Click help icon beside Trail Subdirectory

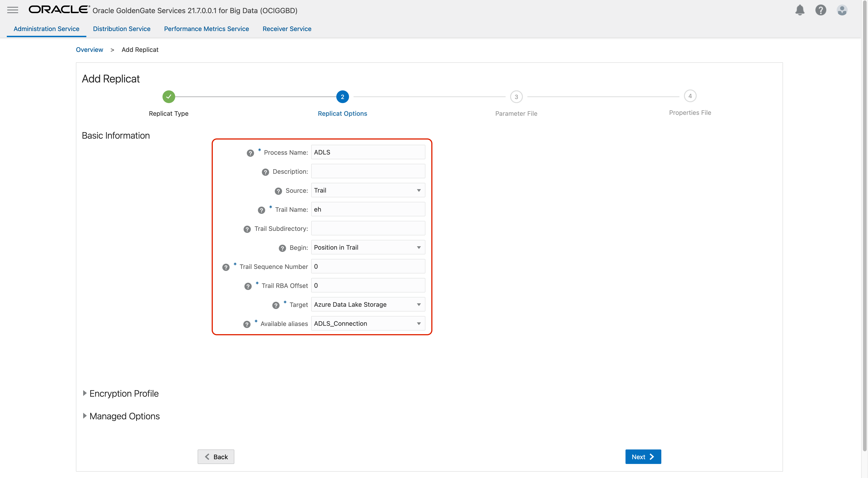coord(247,229)
